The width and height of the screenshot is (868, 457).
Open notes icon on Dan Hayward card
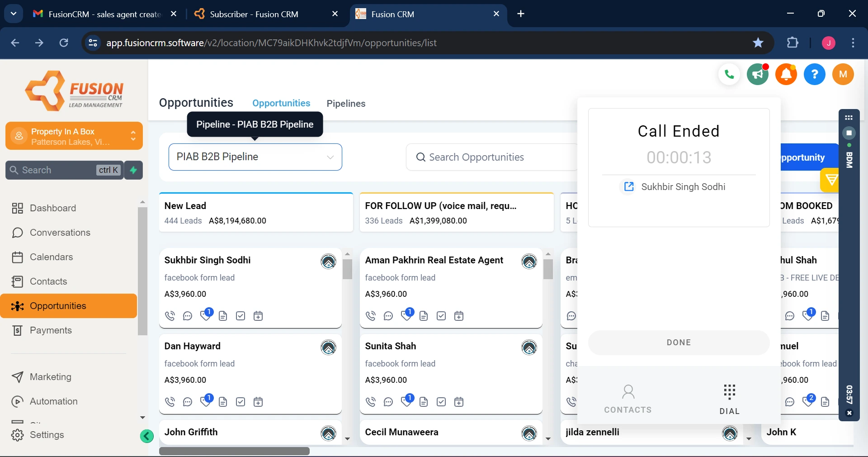click(223, 402)
